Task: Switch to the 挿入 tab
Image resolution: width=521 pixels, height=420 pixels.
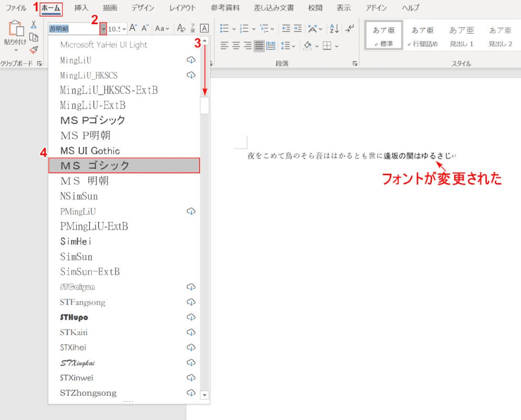Action: [x=81, y=8]
